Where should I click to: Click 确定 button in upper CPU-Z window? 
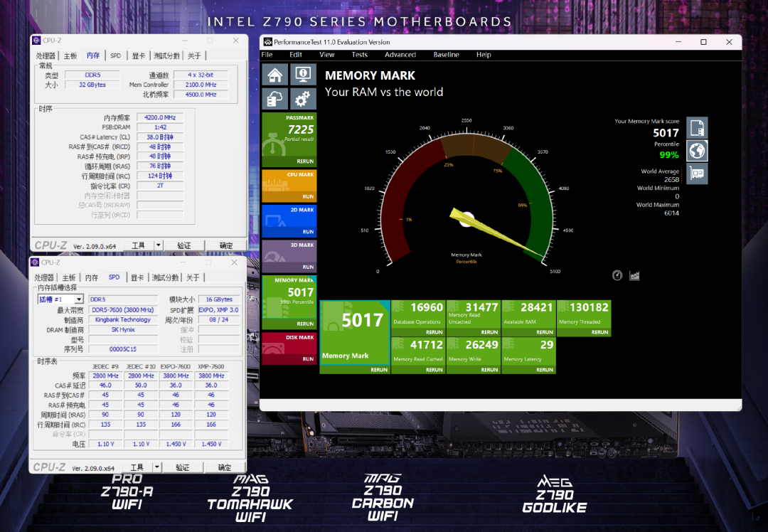(226, 245)
